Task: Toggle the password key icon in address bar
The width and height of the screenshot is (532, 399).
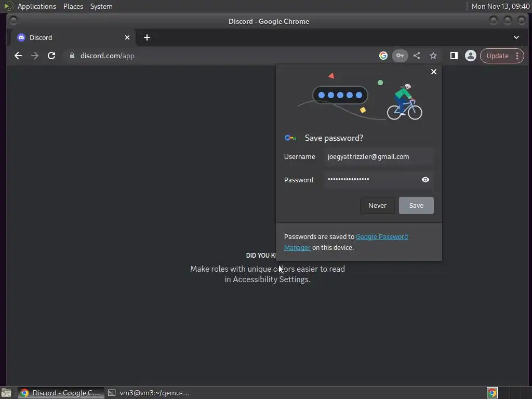Action: tap(400, 56)
